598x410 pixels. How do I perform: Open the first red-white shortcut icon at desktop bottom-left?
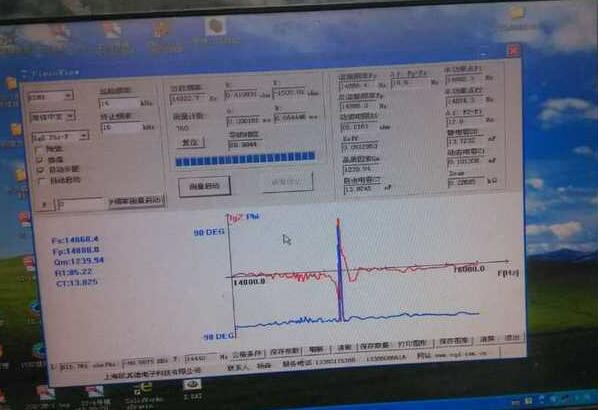point(45,393)
